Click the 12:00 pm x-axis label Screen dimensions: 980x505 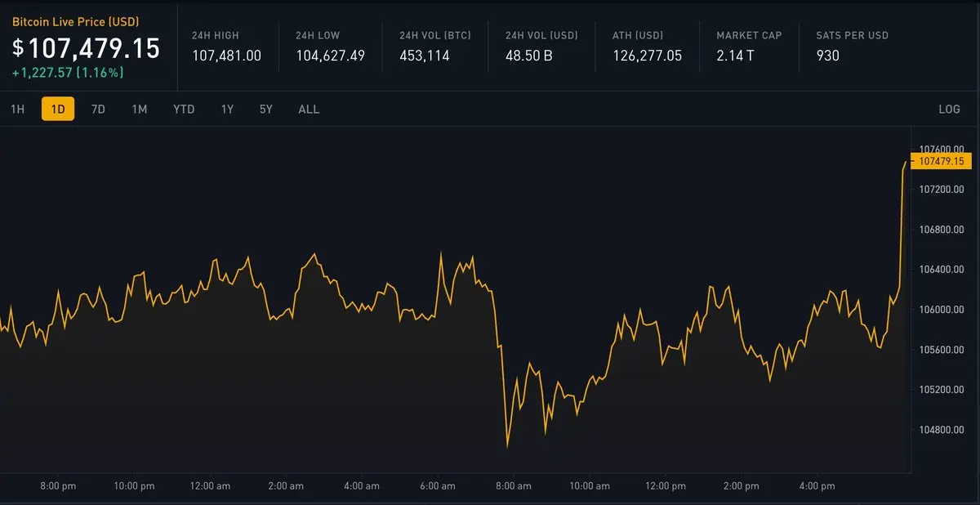click(x=666, y=485)
